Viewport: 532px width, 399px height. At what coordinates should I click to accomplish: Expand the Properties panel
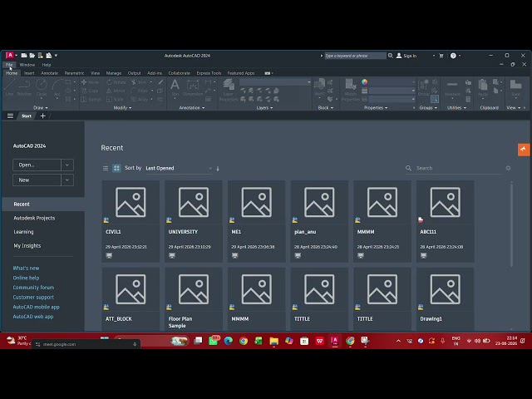(x=376, y=107)
